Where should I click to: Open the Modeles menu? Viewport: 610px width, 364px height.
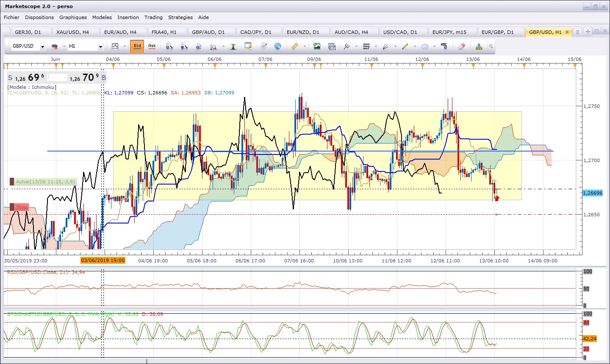click(102, 17)
